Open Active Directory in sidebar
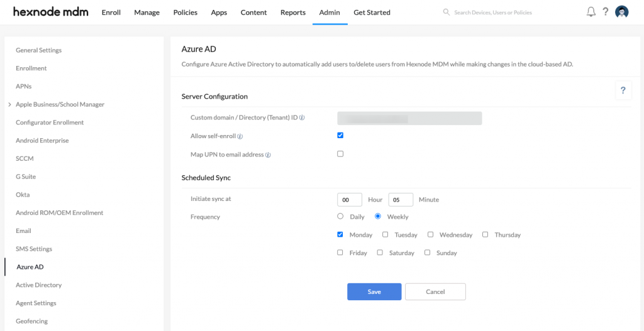The height and width of the screenshot is (331, 644). click(x=38, y=285)
